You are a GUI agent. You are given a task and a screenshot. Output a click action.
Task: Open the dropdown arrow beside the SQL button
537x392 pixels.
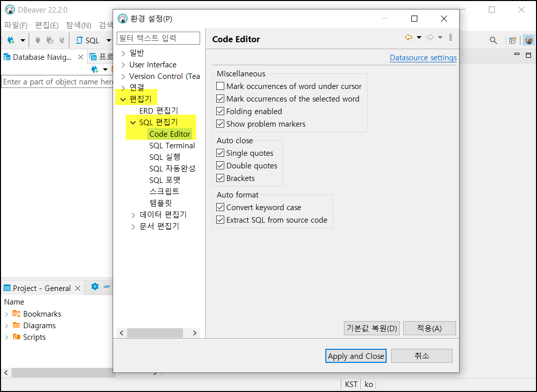pyautogui.click(x=109, y=40)
